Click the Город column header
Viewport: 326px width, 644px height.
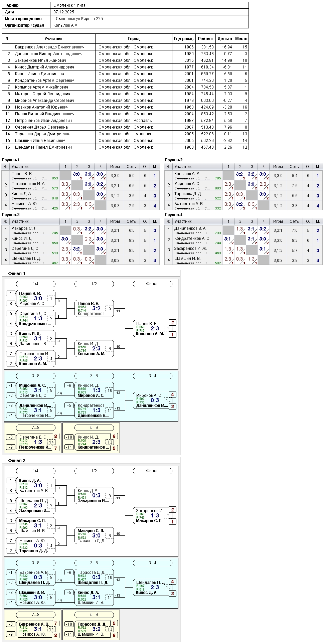134,39
